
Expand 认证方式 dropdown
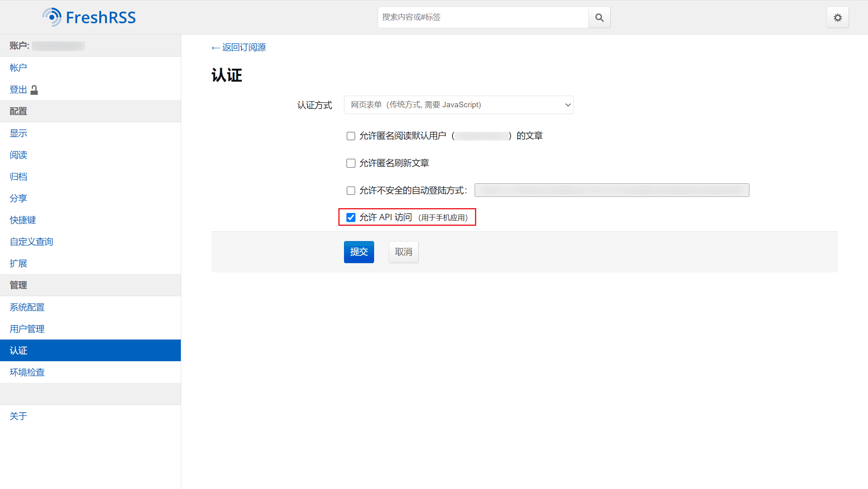pos(459,104)
